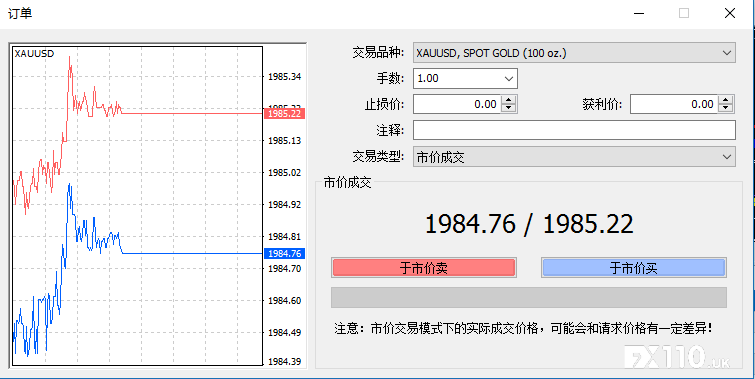Open the 交易品种 symbol dropdown

pos(574,53)
